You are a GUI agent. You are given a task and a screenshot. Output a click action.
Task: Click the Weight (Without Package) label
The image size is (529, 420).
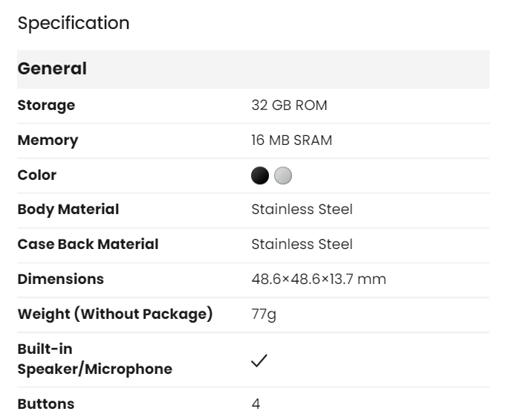click(115, 314)
